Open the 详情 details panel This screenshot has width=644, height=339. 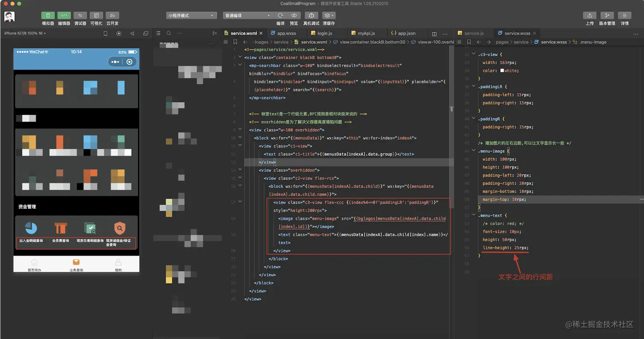(624, 15)
